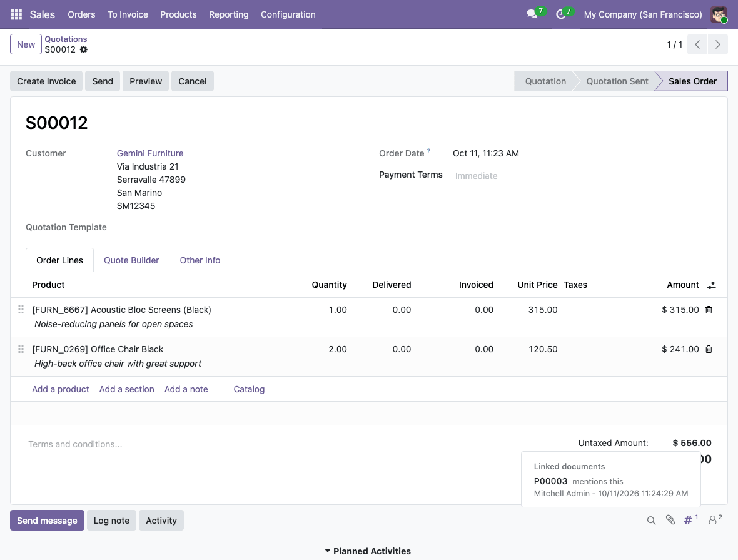Open the To Invoice menu
The width and height of the screenshot is (738, 560).
click(x=128, y=14)
